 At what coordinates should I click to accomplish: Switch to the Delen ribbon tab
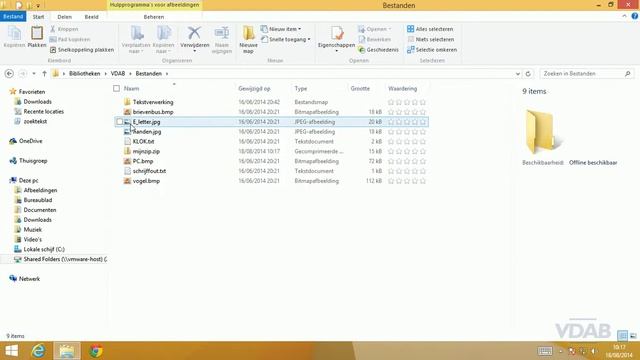[x=64, y=17]
